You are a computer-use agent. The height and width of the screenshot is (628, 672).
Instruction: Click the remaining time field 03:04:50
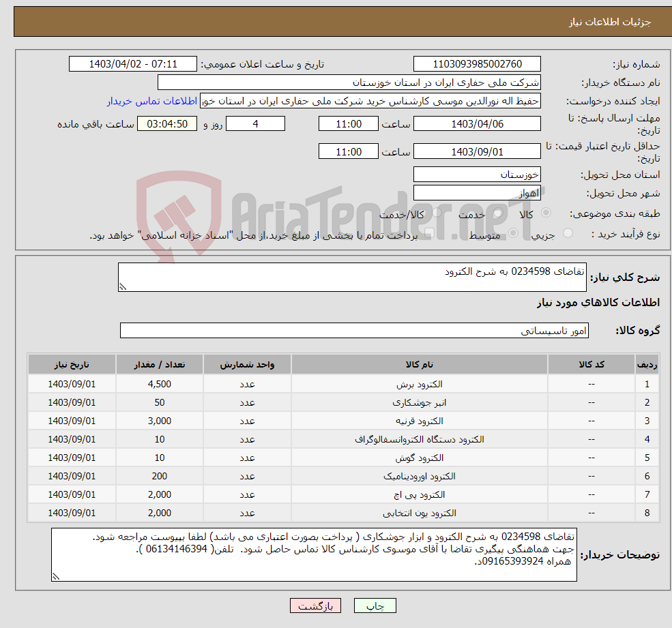167,124
